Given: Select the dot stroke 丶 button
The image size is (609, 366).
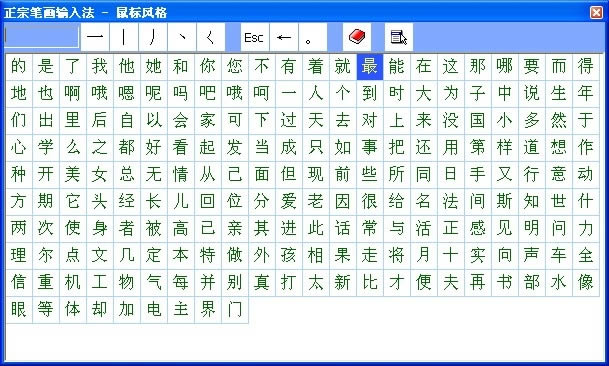Looking at the screenshot, I should point(182,37).
